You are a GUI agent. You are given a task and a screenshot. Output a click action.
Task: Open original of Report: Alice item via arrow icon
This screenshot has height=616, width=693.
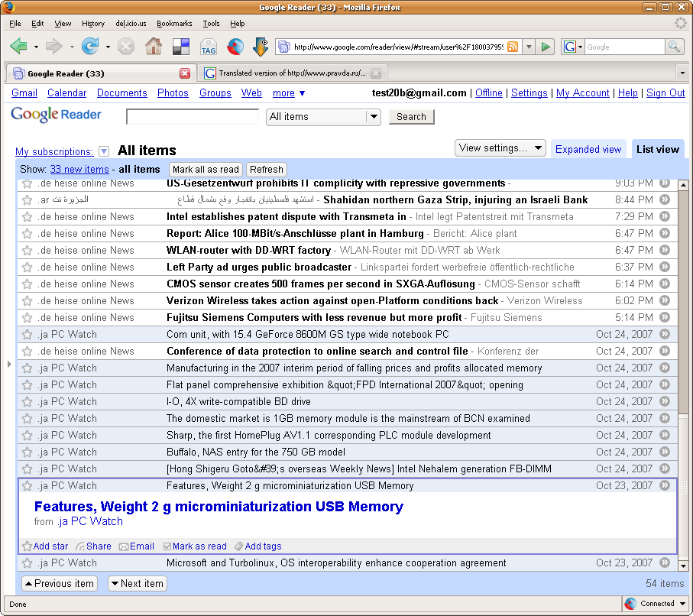pos(665,233)
